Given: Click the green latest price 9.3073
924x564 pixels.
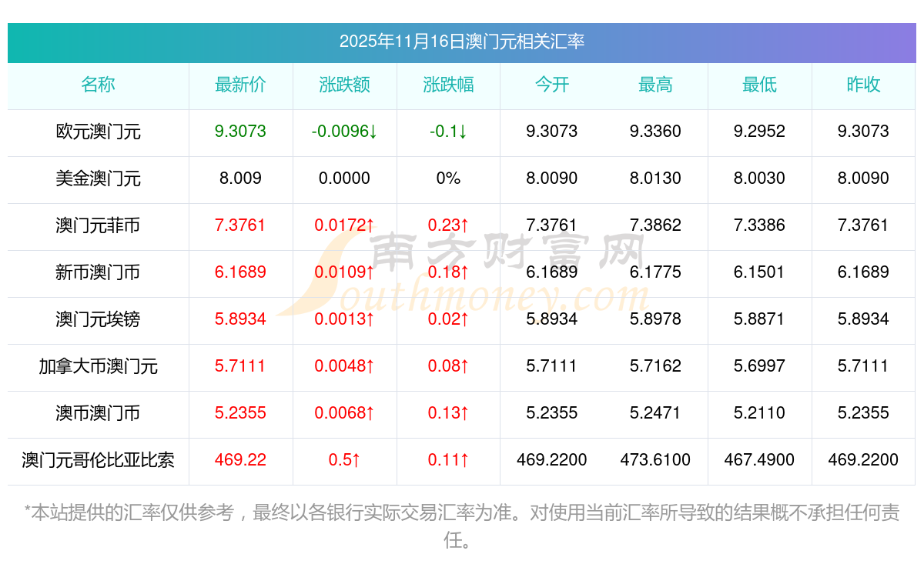Looking at the screenshot, I should (x=240, y=132).
